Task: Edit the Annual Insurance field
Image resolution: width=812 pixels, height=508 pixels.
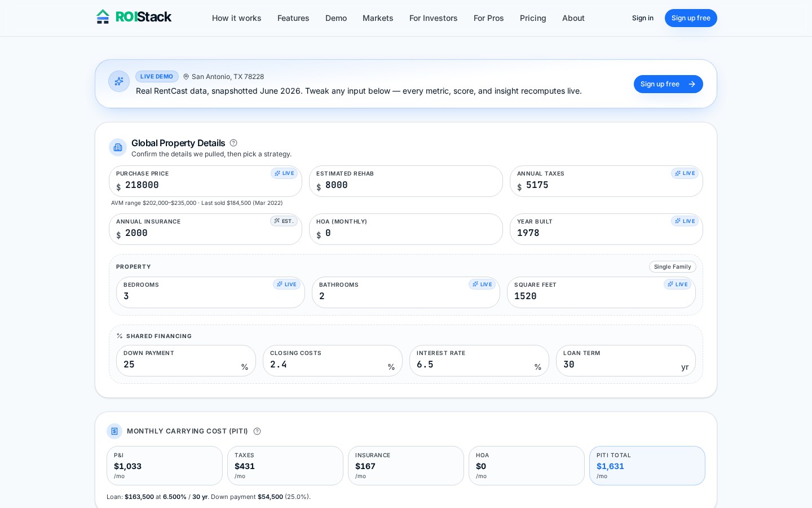Action: pyautogui.click(x=205, y=229)
